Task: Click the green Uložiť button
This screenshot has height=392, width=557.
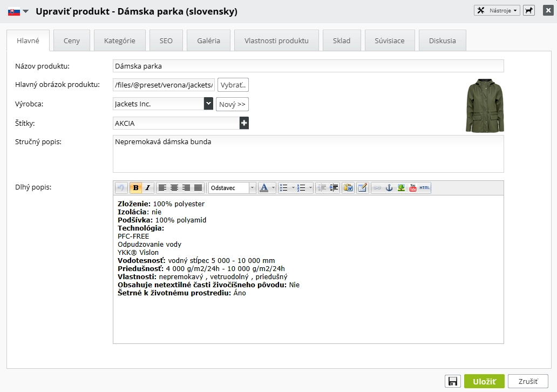Action: pyautogui.click(x=484, y=381)
